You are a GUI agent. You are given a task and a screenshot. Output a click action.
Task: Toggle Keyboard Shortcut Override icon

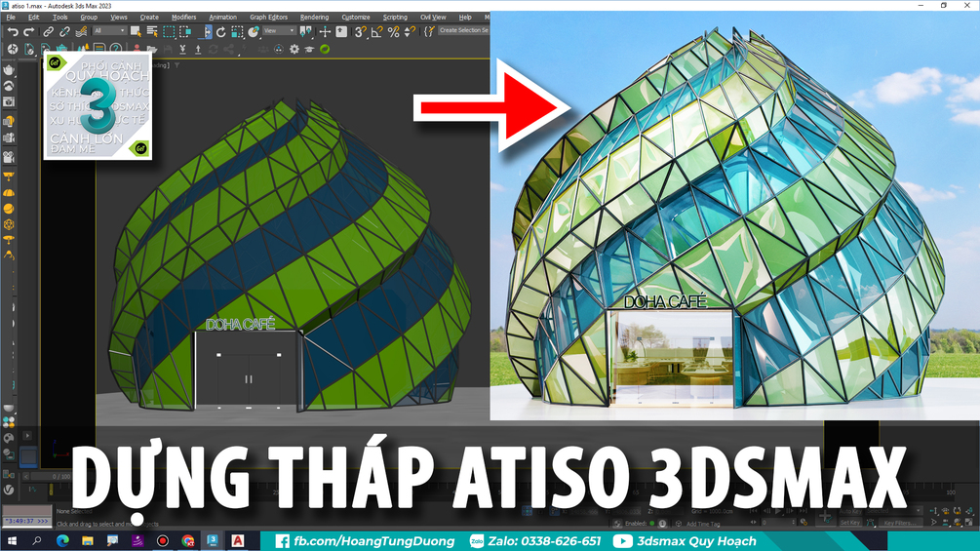[x=341, y=31]
